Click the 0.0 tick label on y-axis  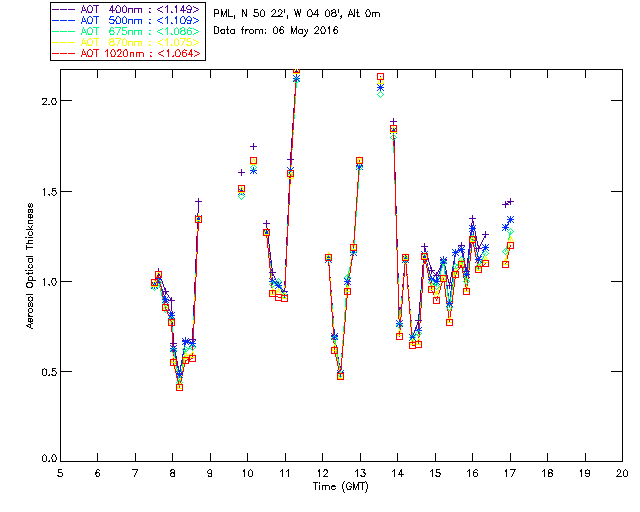tap(46, 461)
